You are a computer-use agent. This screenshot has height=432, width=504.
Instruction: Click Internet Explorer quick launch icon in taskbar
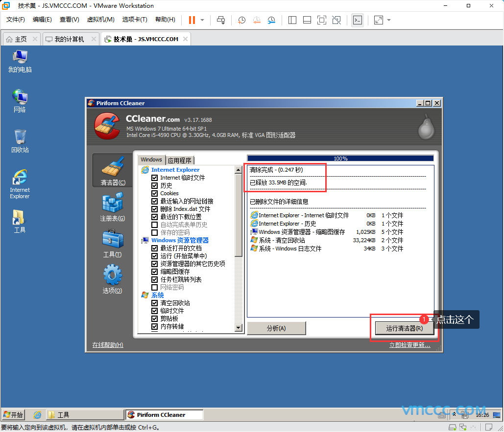coord(37,415)
